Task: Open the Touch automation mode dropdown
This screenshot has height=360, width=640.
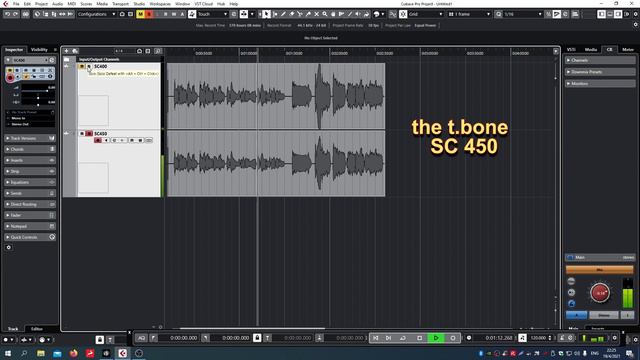Action: (x=212, y=14)
